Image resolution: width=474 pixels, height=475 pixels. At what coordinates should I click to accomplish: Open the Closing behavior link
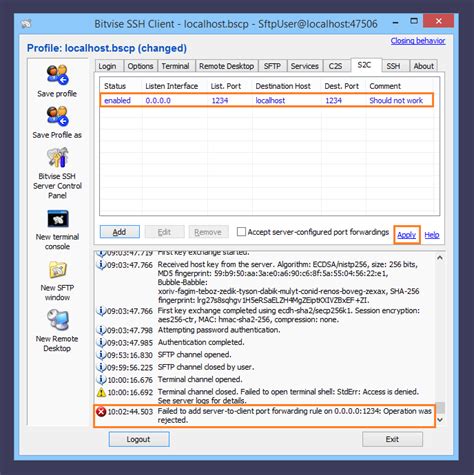coord(418,41)
